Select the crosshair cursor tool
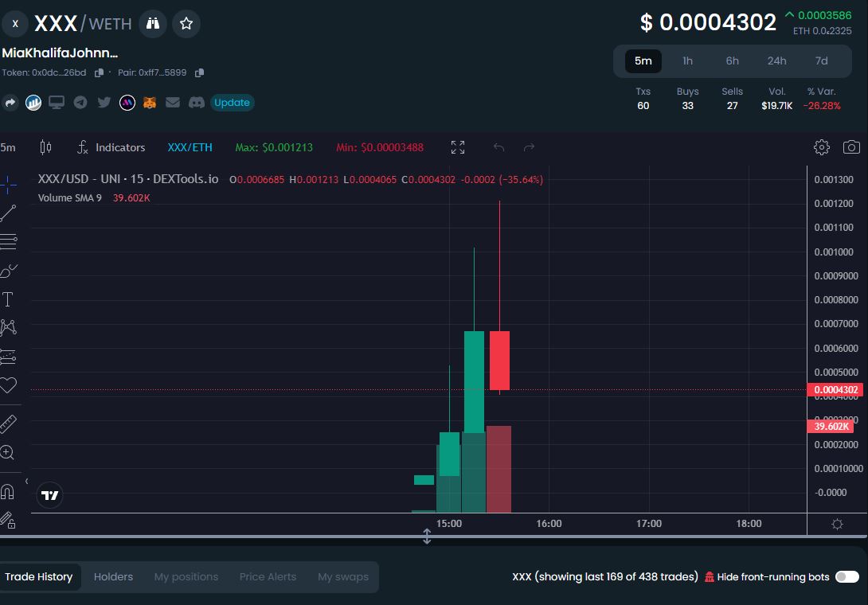The width and height of the screenshot is (868, 605). [x=8, y=185]
